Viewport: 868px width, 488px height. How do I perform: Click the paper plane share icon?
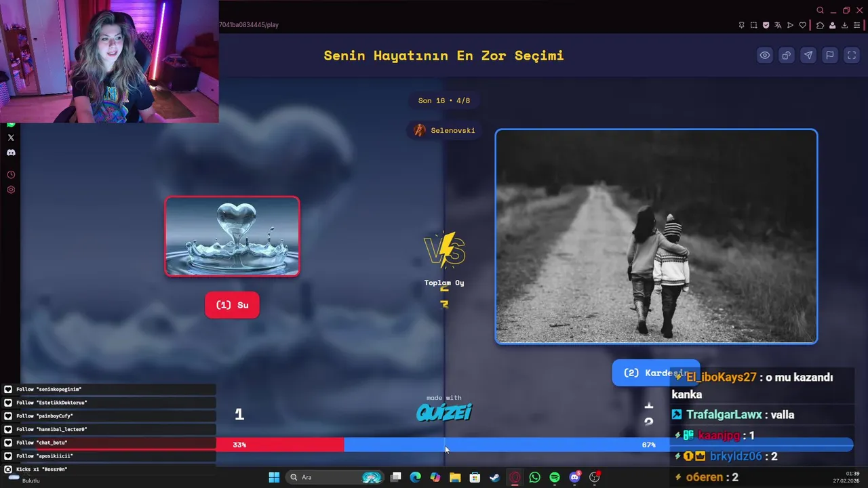(x=808, y=56)
